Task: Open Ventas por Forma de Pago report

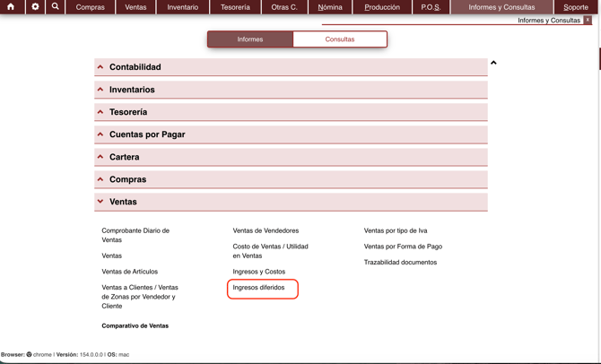Action: [x=403, y=247]
